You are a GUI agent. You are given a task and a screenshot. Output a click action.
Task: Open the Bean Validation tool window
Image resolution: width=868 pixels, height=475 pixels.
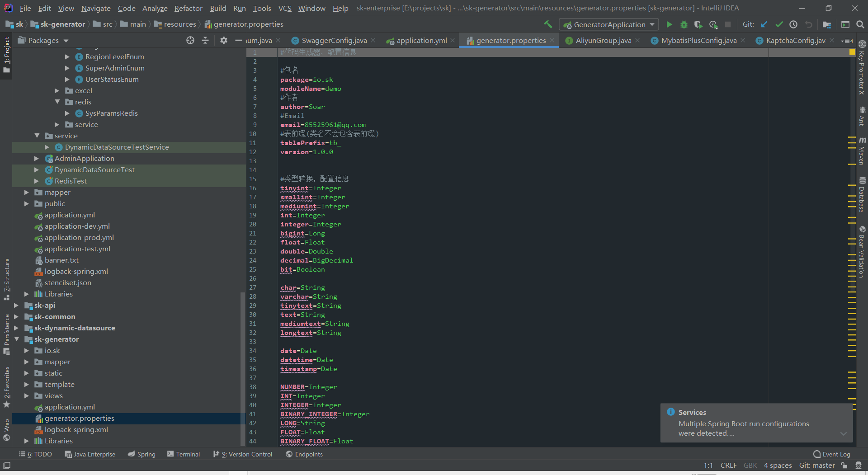pos(862,252)
